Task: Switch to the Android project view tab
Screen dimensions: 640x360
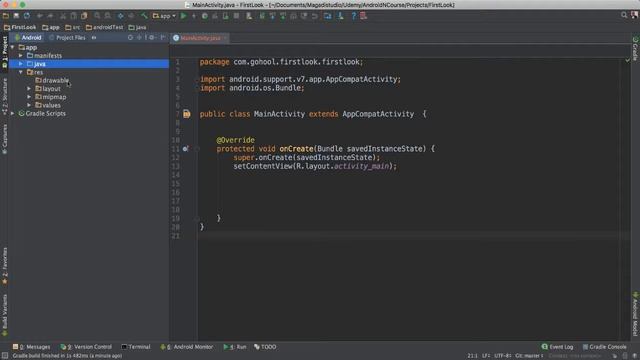Action: click(x=28, y=38)
